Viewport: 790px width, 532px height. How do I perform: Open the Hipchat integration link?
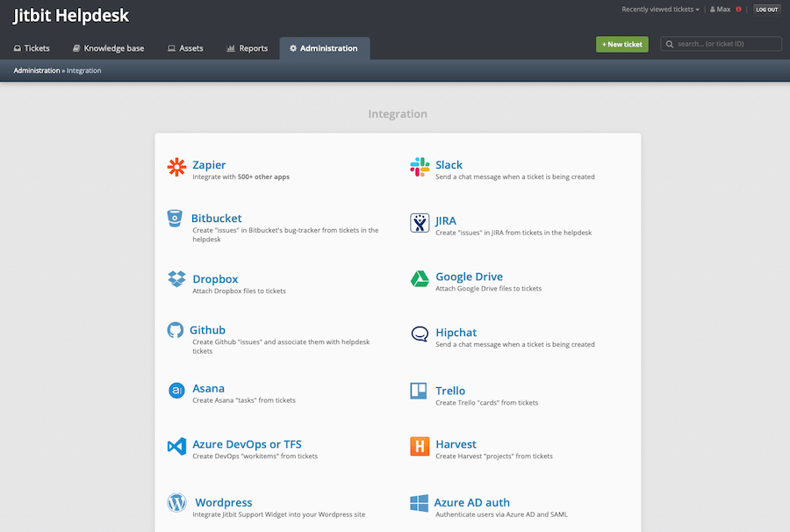456,333
